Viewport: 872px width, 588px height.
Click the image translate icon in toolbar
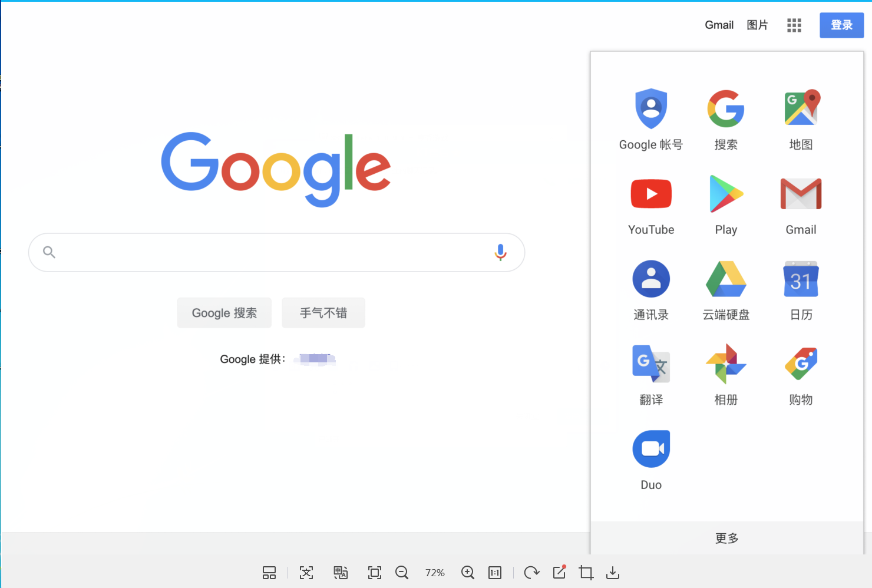pos(341,573)
